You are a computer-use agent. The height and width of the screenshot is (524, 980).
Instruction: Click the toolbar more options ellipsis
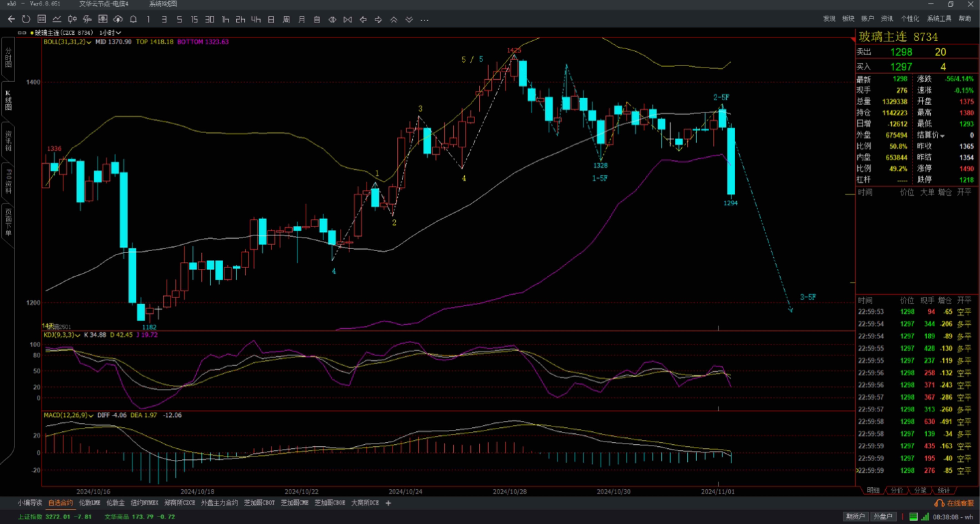point(424,20)
